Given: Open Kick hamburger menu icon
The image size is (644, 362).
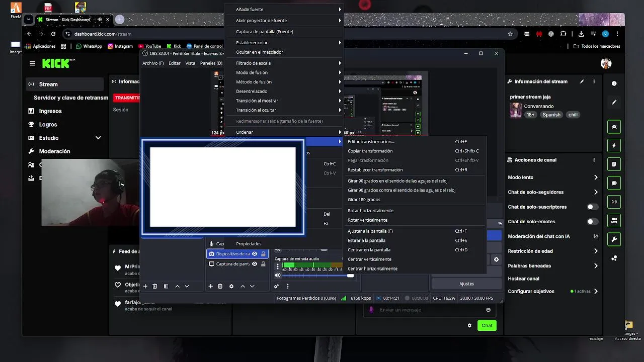Looking at the screenshot, I should pos(32,63).
